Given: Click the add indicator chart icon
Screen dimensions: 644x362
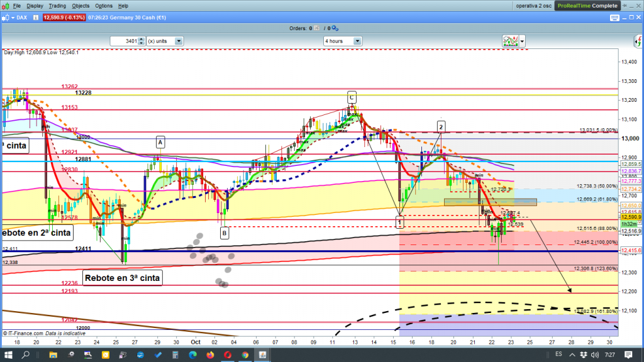Looking at the screenshot, I should click(x=510, y=41).
